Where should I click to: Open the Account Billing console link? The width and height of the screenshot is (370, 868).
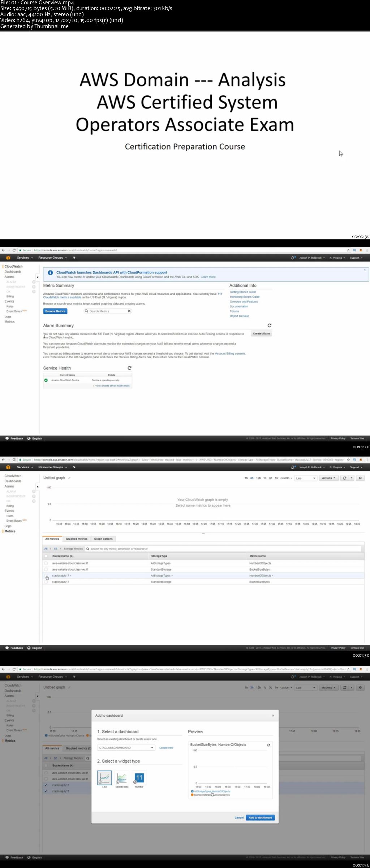point(230,353)
